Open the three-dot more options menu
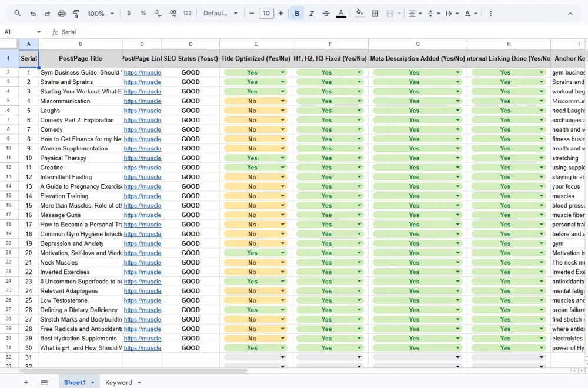 490,14
